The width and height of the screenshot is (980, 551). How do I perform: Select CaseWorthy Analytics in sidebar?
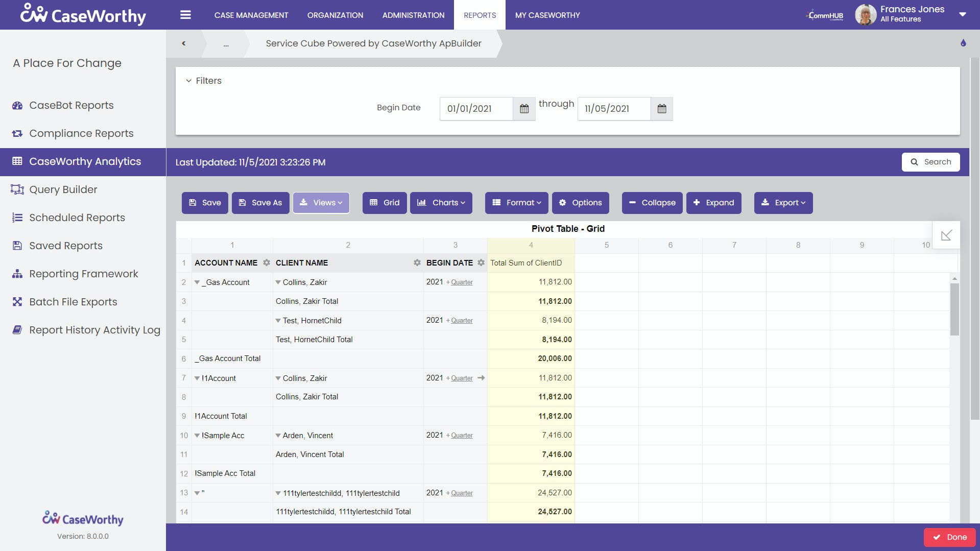pos(83,162)
